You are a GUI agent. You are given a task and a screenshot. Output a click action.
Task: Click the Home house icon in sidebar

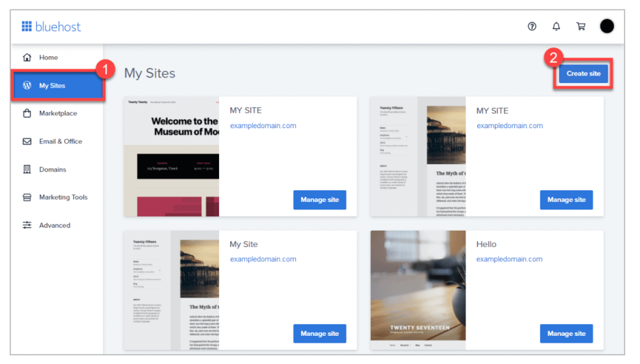(x=27, y=58)
